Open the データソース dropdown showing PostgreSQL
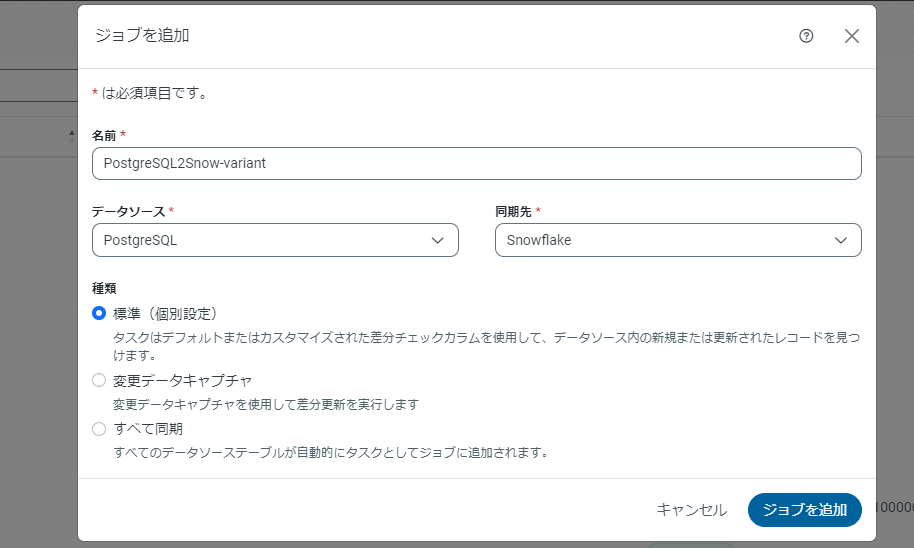 [x=275, y=240]
